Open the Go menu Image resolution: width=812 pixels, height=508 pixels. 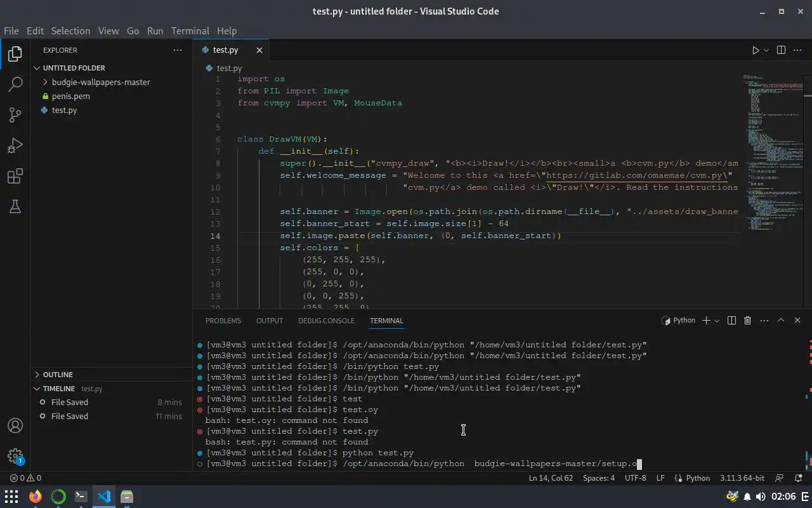point(133,30)
